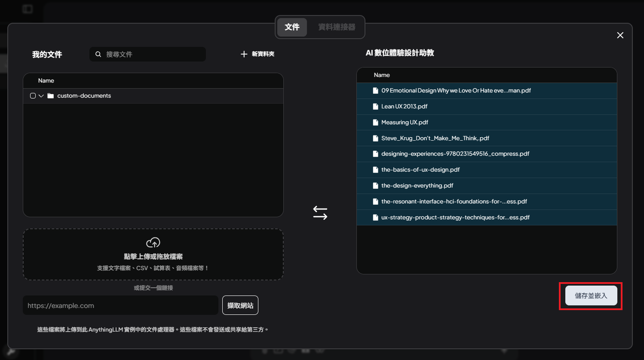
Task: Select 09 Emotional Design PDF row
Action: tap(456, 91)
